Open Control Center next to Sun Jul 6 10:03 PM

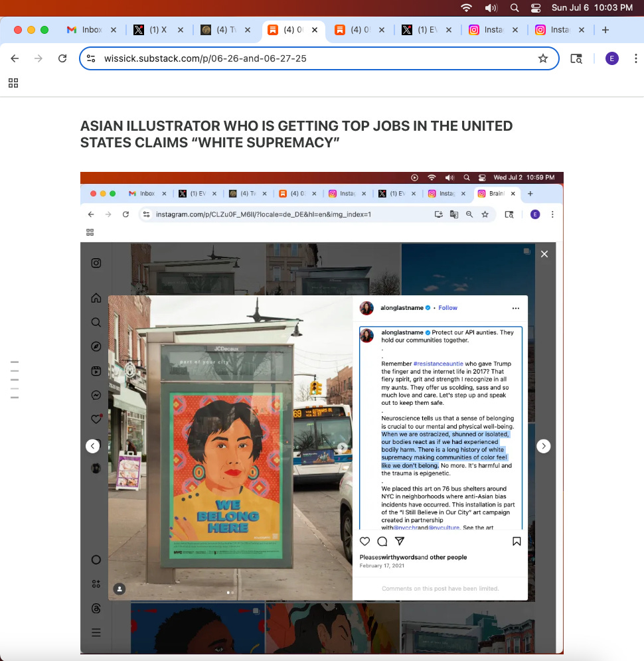pyautogui.click(x=536, y=7)
